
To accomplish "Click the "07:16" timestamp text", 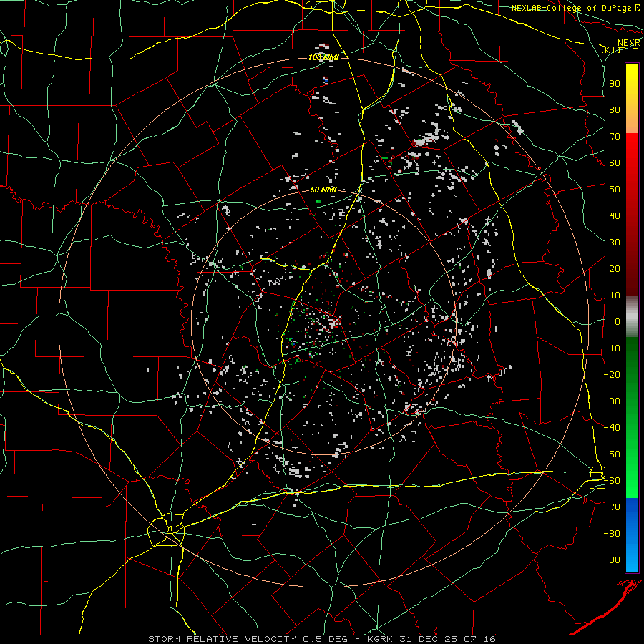I will coord(481,639).
